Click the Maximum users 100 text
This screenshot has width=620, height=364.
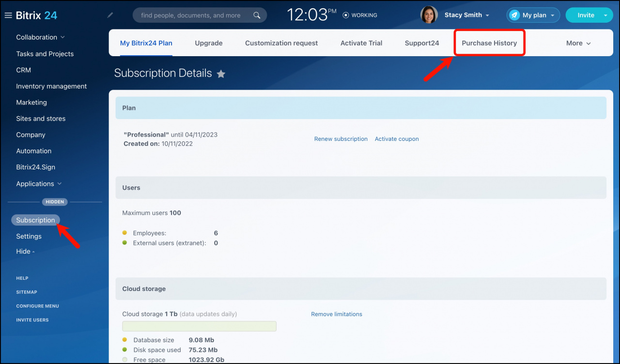(x=152, y=213)
